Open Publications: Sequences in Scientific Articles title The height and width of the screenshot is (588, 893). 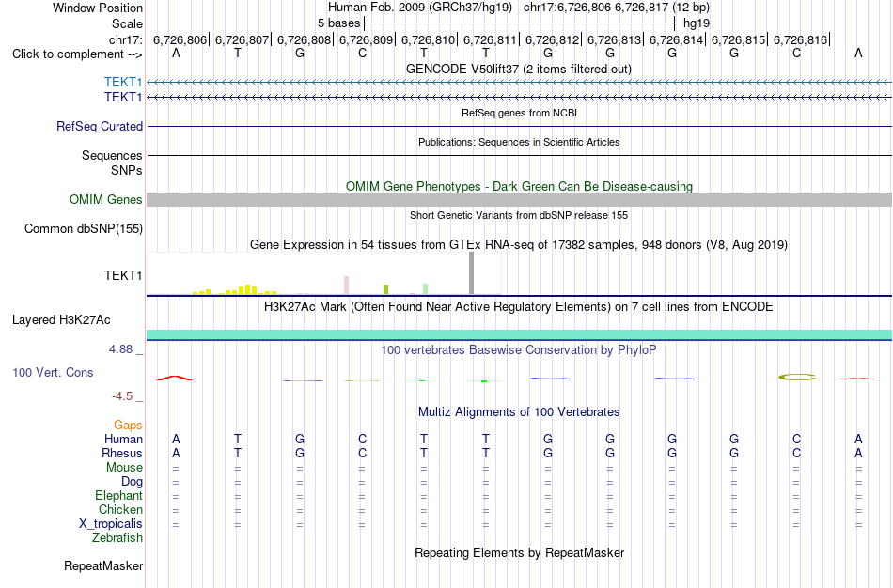tap(519, 142)
